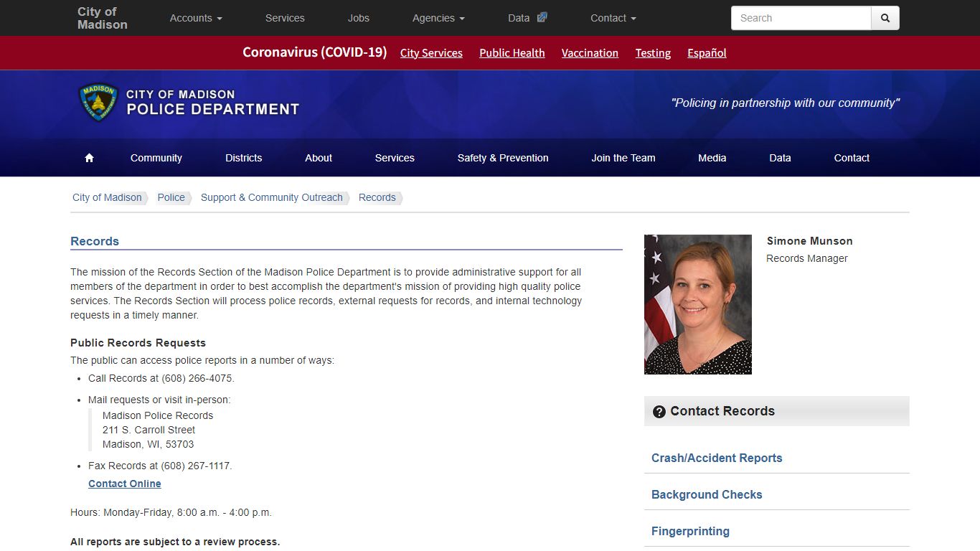Click Records breadcrumb
Image resolution: width=980 pixels, height=551 pixels.
[x=377, y=198]
